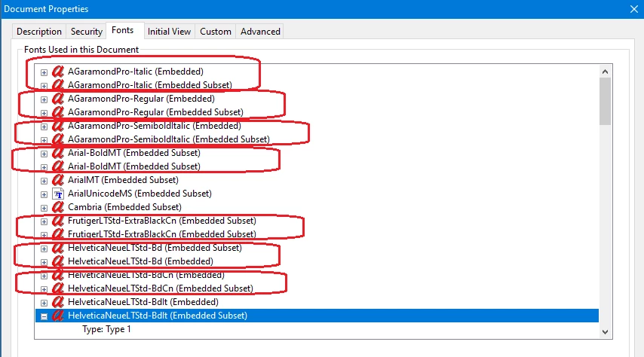The height and width of the screenshot is (357, 644).
Task: Expand HelveticaNeueLTStd-BdCn (Embedded Subset) details
Action: tap(44, 289)
